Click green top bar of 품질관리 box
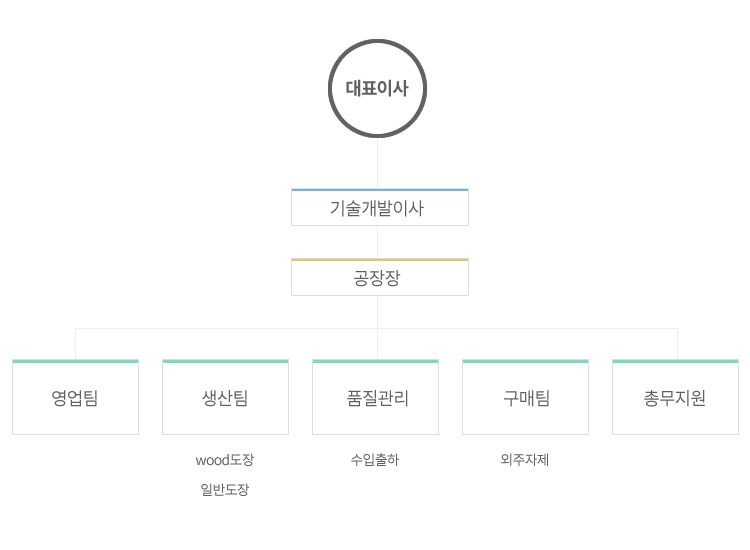The height and width of the screenshot is (550, 750). (375, 361)
